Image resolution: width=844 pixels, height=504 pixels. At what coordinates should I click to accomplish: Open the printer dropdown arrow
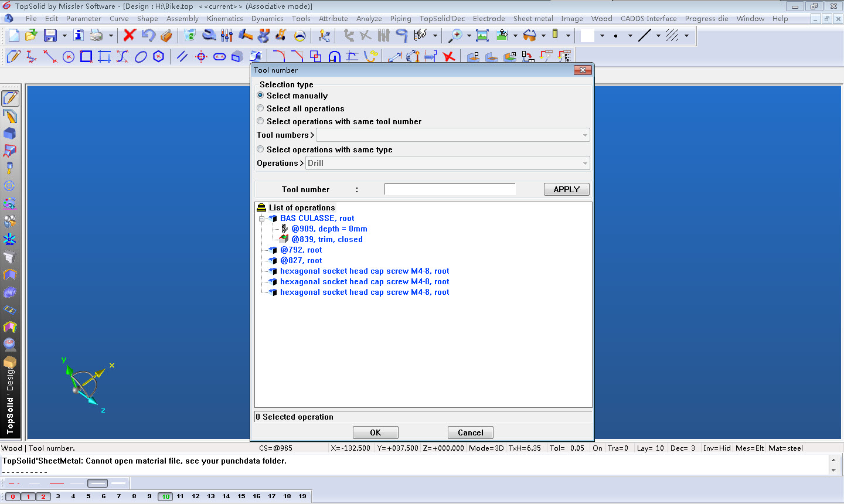coord(110,36)
